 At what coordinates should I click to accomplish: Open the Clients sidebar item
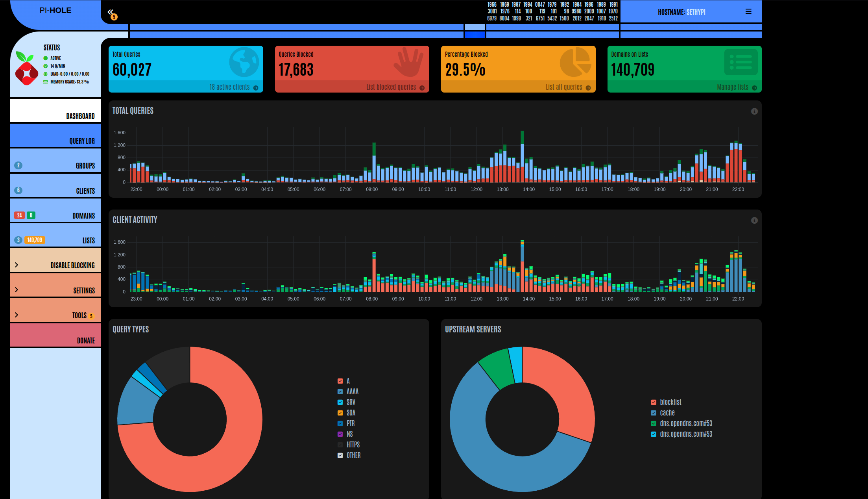click(x=55, y=185)
